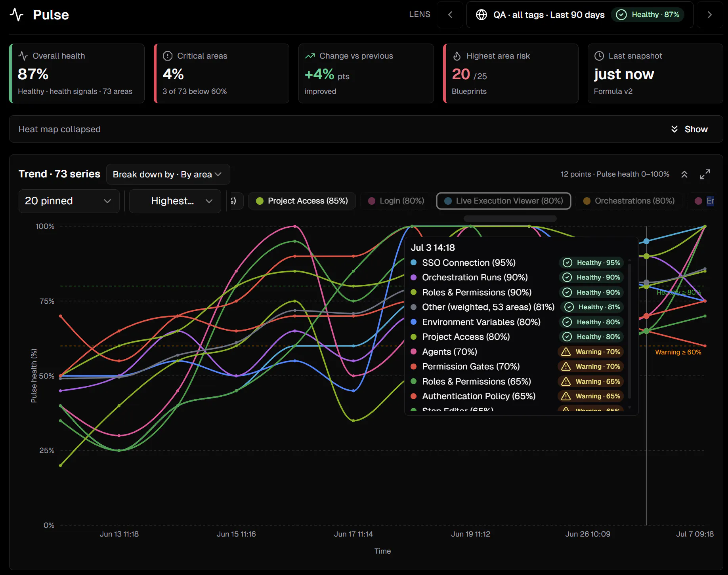Toggle Login (80%) series chip
The height and width of the screenshot is (575, 728).
click(396, 201)
